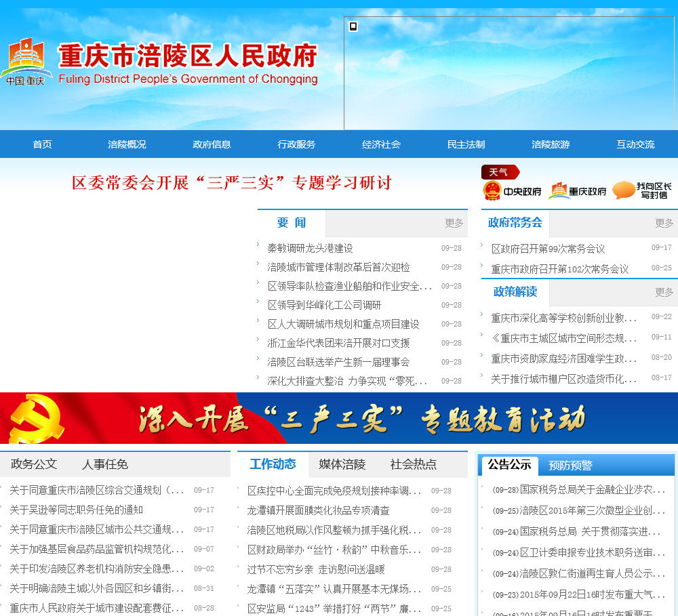Viewport: 678px width, 616px height.
Task: Open news 区人大调研城市规划和重点项目建设
Action: coord(343,324)
